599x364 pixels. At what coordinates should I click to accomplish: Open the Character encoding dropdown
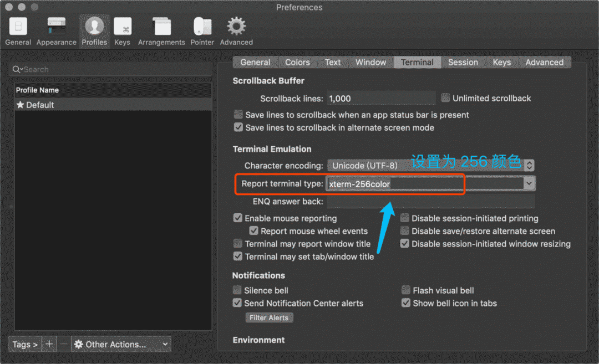pos(431,166)
